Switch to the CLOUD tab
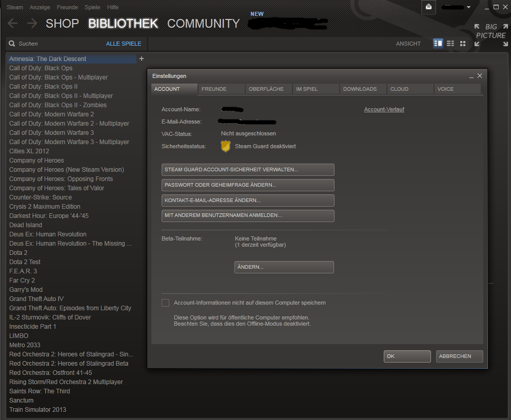 [410, 89]
